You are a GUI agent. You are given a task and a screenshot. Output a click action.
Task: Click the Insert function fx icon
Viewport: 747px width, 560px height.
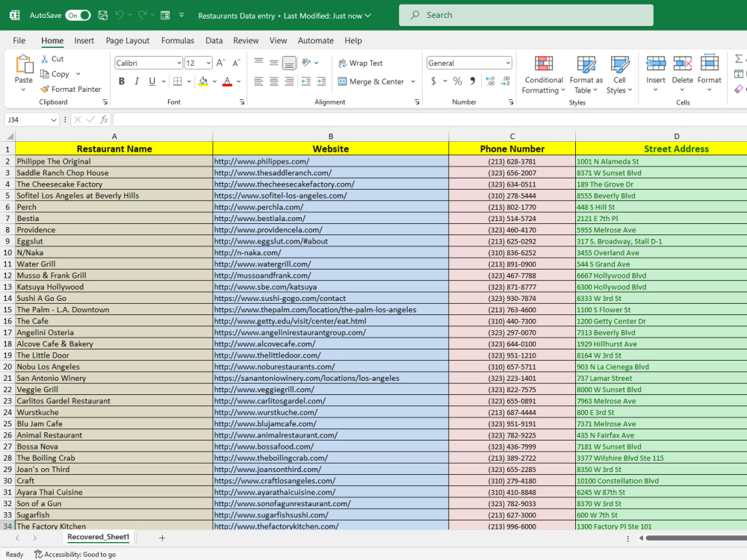tap(104, 119)
